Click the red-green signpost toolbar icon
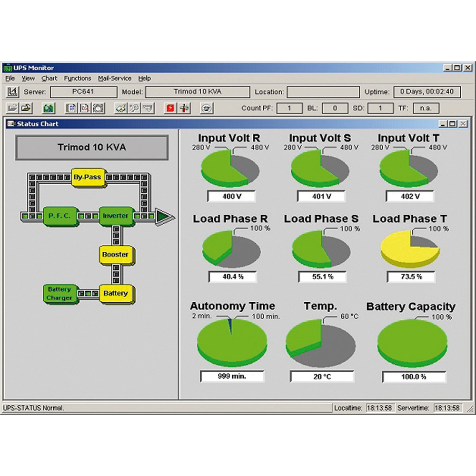Screen dimensions: 476x476 pyautogui.click(x=184, y=108)
